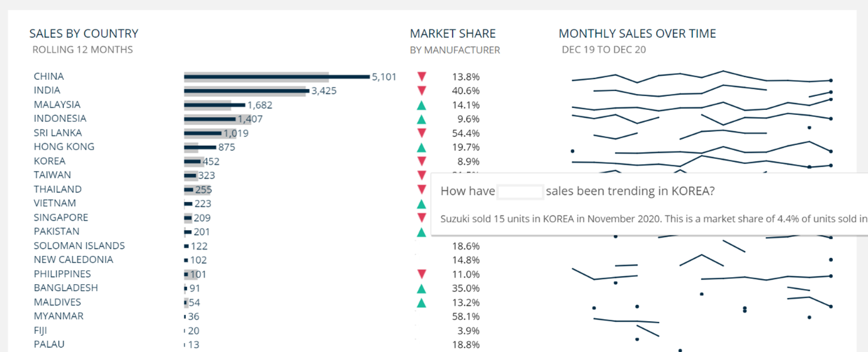Viewport: 868px width, 352px height.
Task: Click the MONTHLY SALES OVER TIME heading
Action: (x=637, y=34)
